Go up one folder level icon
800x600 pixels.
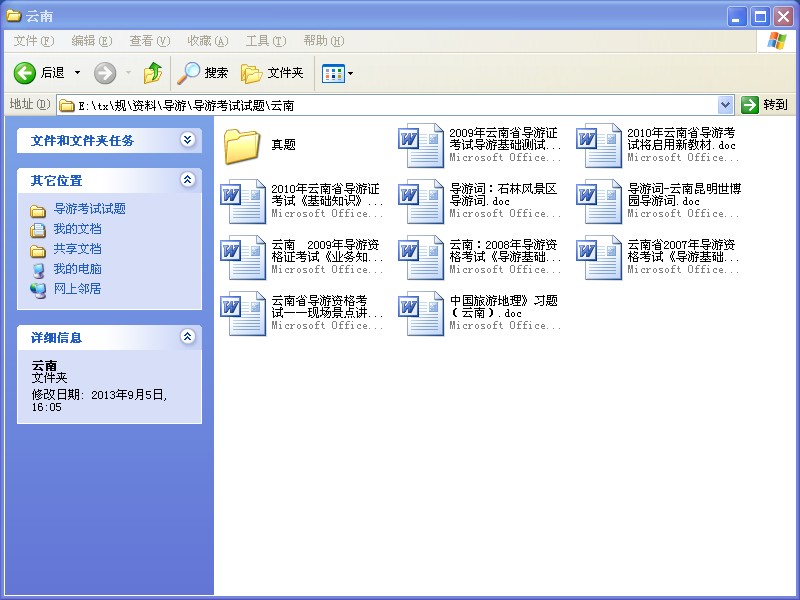[x=153, y=73]
